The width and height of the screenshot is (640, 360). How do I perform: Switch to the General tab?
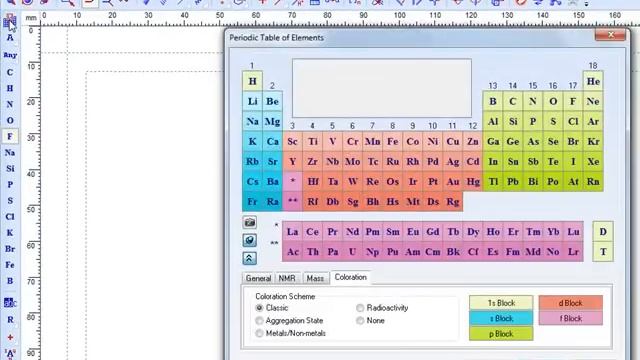(x=258, y=278)
